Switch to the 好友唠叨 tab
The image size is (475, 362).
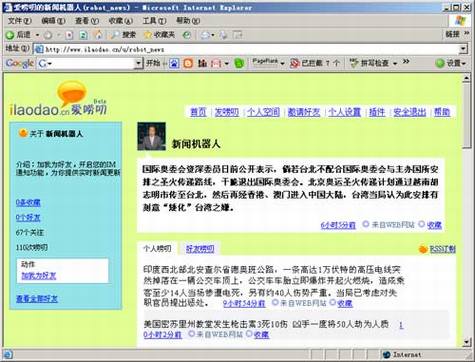(200, 249)
